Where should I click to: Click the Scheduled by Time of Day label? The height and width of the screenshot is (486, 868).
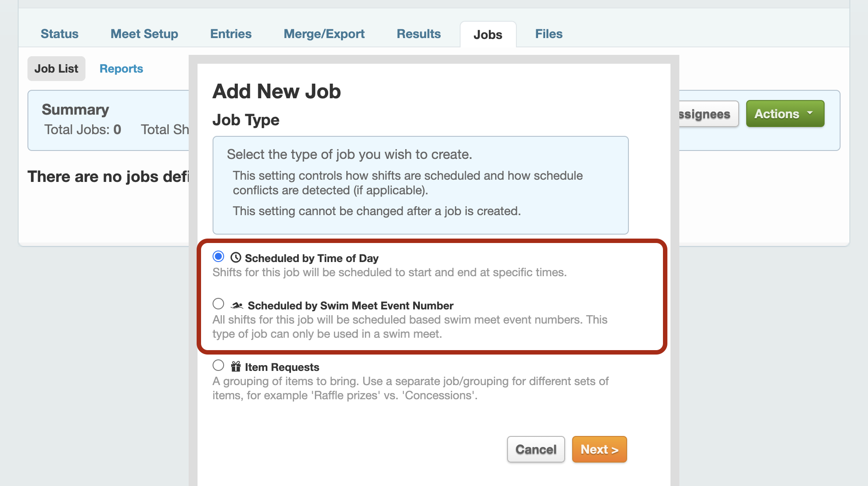click(312, 258)
